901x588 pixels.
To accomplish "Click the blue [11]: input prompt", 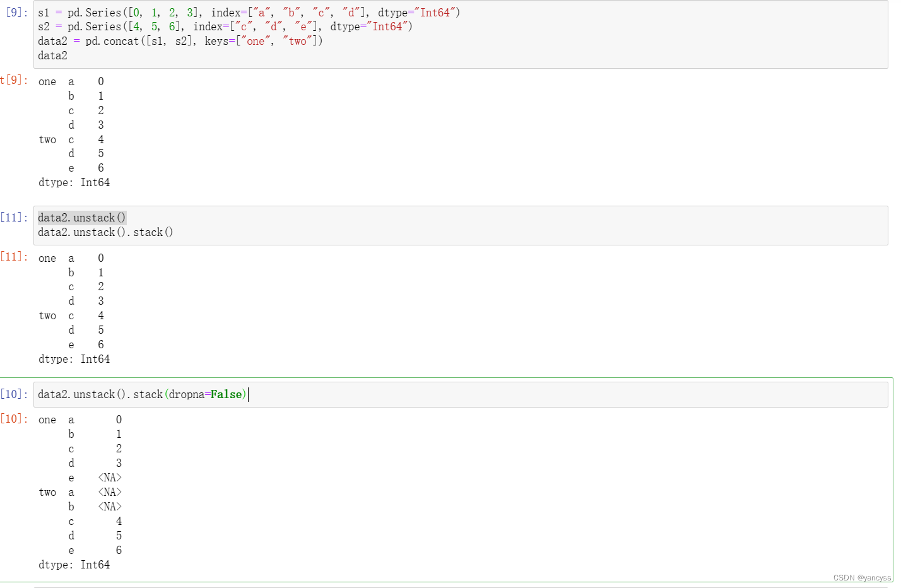I will (x=15, y=218).
